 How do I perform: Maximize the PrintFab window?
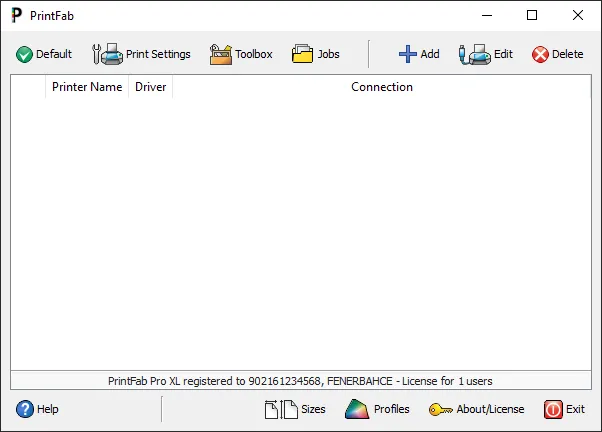pyautogui.click(x=532, y=15)
